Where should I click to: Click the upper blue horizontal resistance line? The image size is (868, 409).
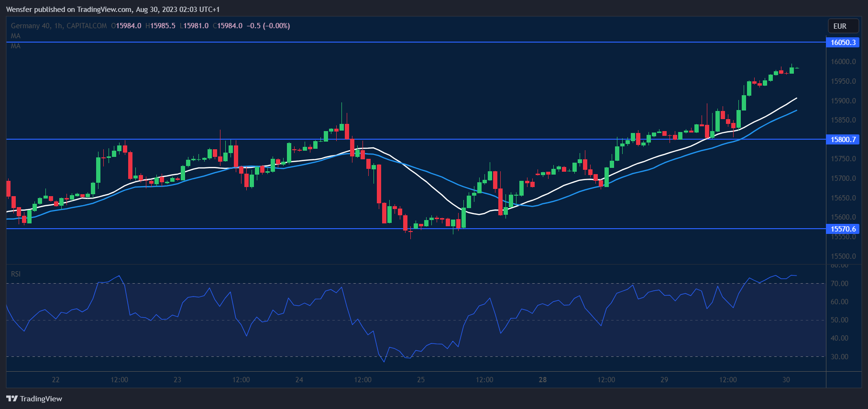point(416,43)
